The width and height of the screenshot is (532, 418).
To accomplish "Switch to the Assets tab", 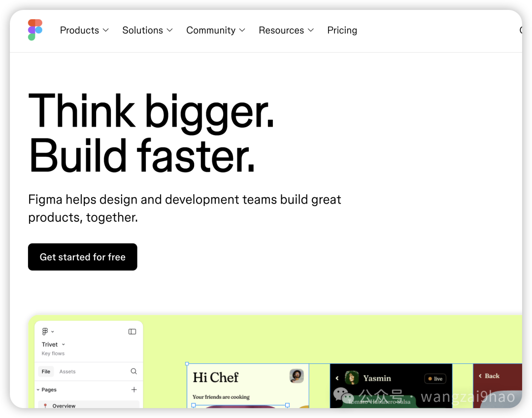I will [67, 372].
